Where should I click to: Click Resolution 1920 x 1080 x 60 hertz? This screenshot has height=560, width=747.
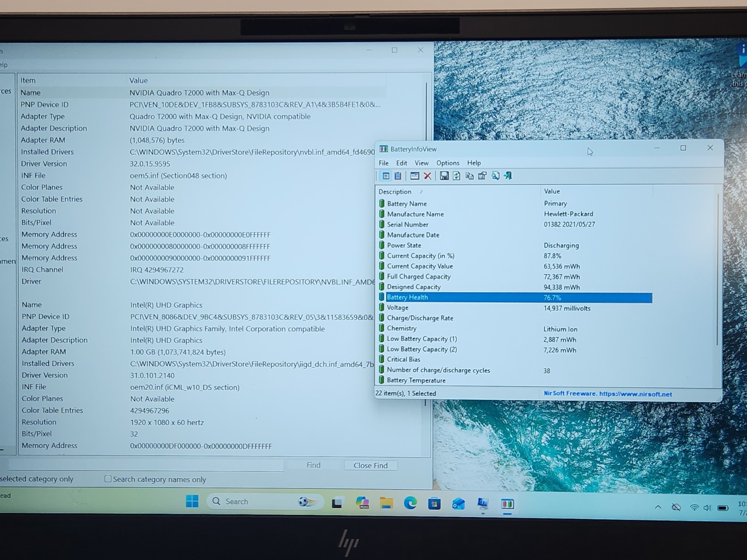[167, 422]
